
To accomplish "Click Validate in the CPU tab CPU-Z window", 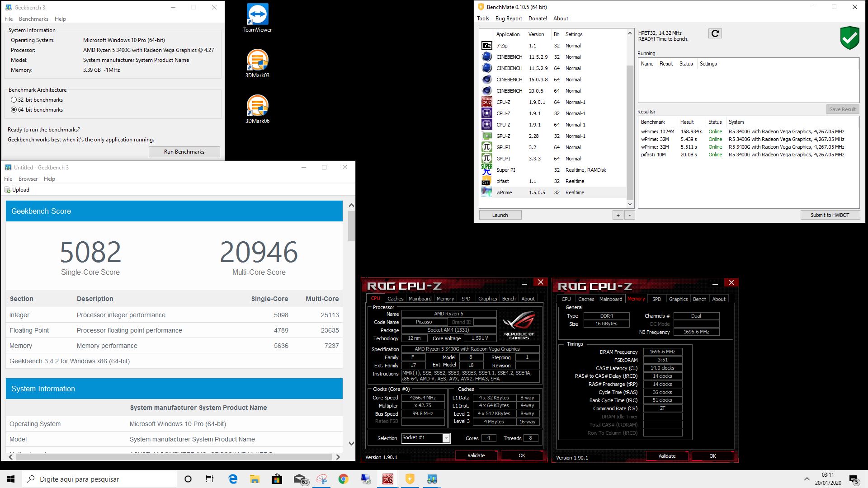I will coord(476,455).
